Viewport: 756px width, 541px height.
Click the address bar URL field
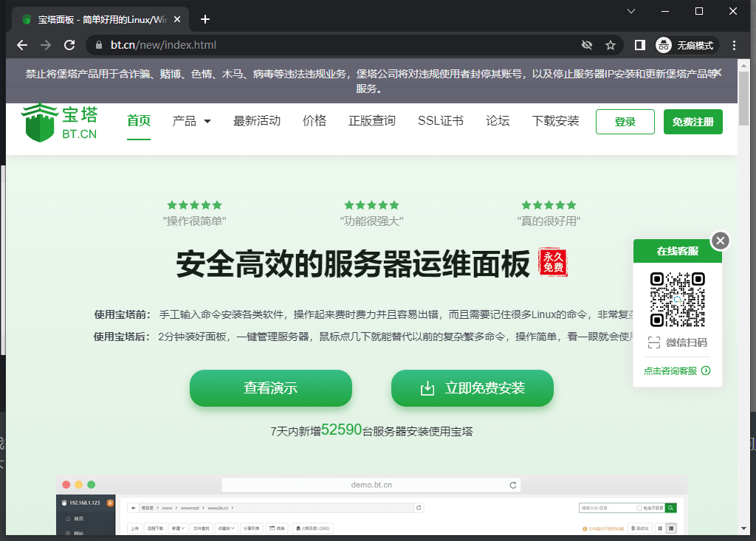(332, 45)
